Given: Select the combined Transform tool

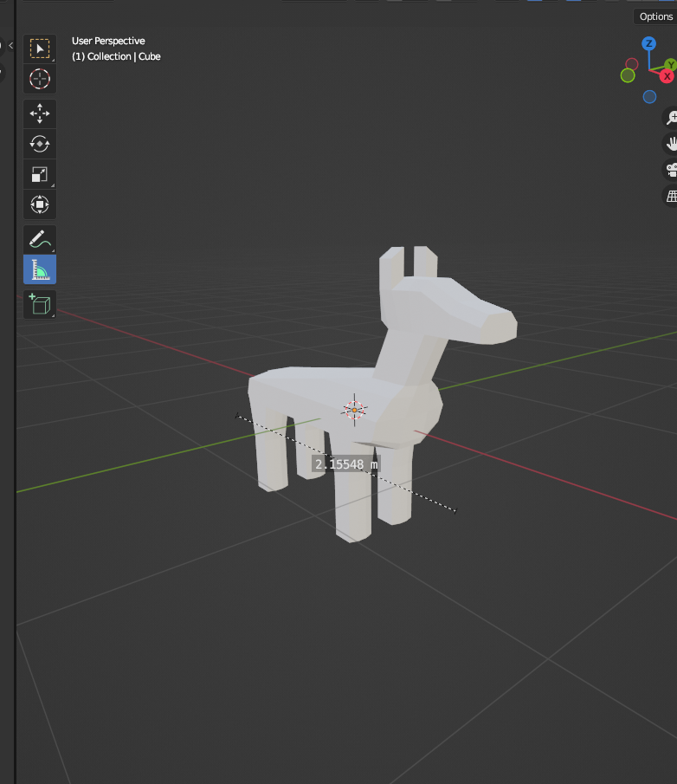Looking at the screenshot, I should pos(40,204).
